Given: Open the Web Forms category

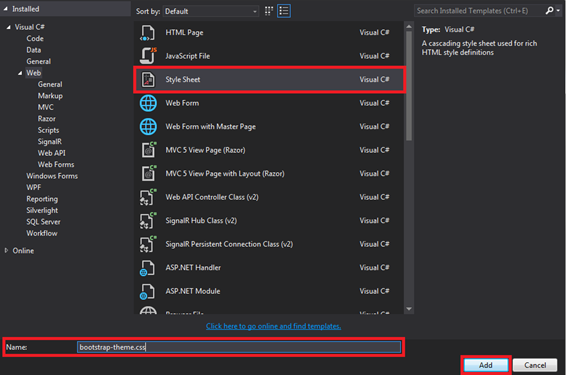Looking at the screenshot, I should click(x=56, y=165).
